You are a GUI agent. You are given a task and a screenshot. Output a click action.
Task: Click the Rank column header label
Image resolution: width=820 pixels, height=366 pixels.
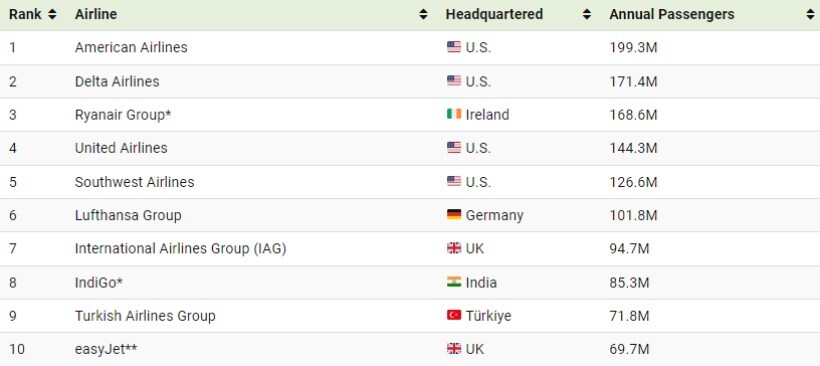click(x=25, y=15)
